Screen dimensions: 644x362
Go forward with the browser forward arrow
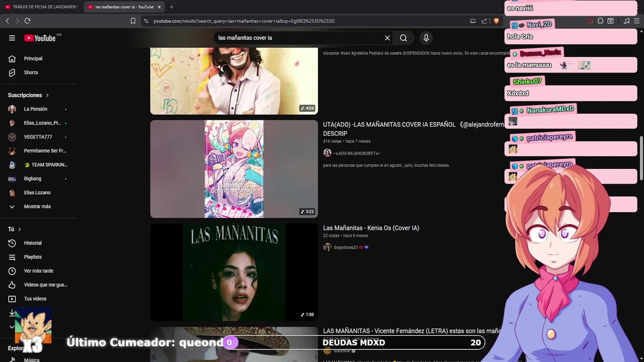[x=17, y=21]
